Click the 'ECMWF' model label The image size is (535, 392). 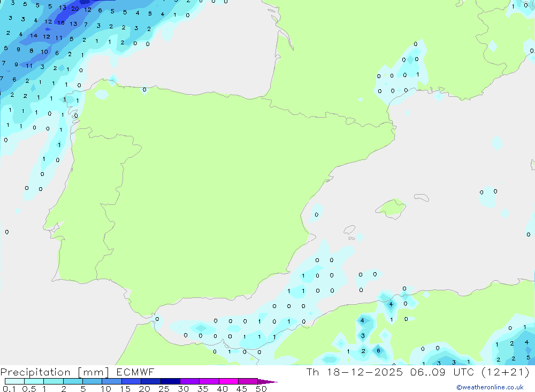pyautogui.click(x=135, y=372)
